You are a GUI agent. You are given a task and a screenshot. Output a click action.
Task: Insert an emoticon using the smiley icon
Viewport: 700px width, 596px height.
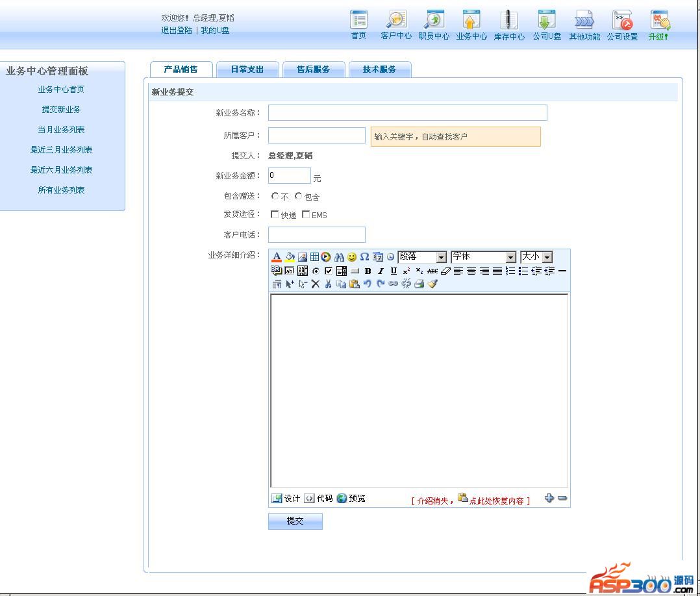pos(352,257)
